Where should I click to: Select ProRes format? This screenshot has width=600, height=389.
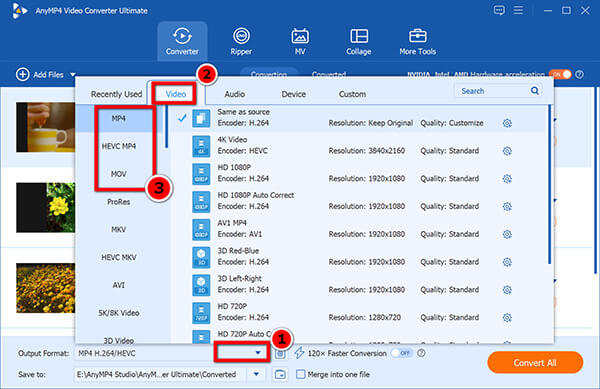click(119, 202)
